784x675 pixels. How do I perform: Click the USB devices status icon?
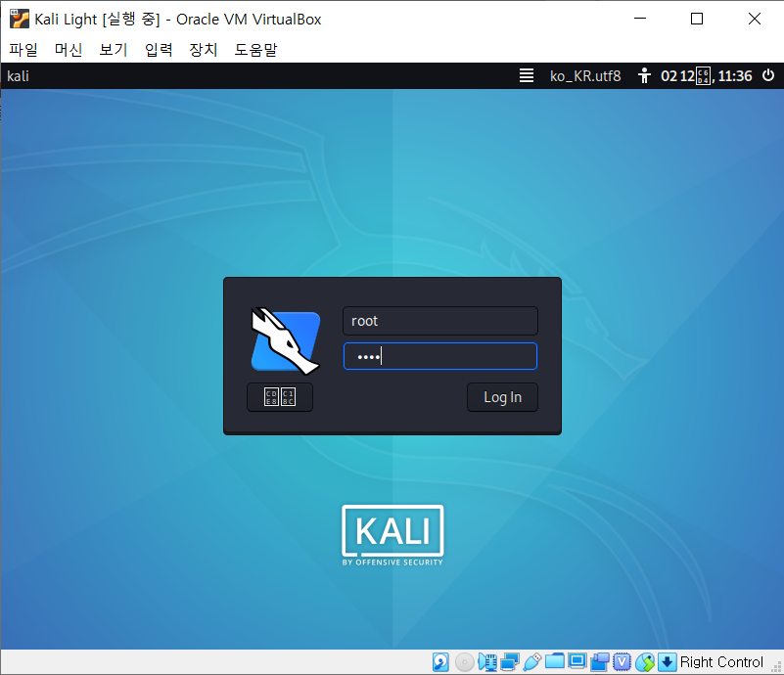tap(532, 662)
